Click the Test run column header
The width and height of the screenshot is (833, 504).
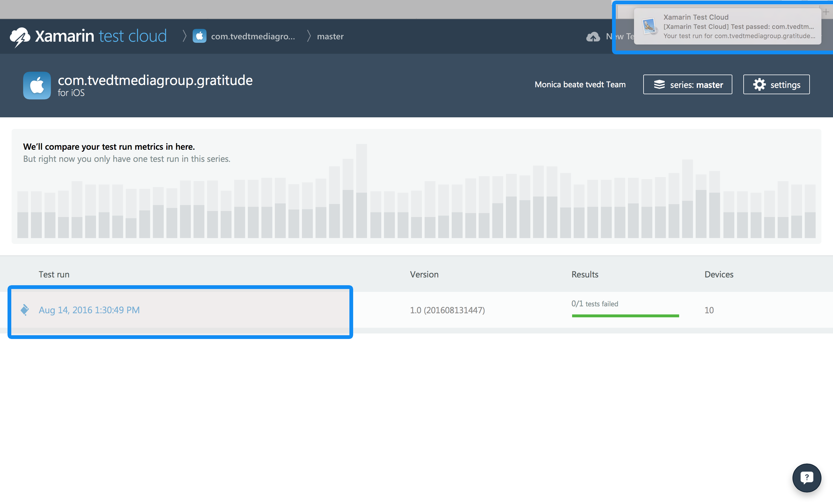click(x=54, y=274)
